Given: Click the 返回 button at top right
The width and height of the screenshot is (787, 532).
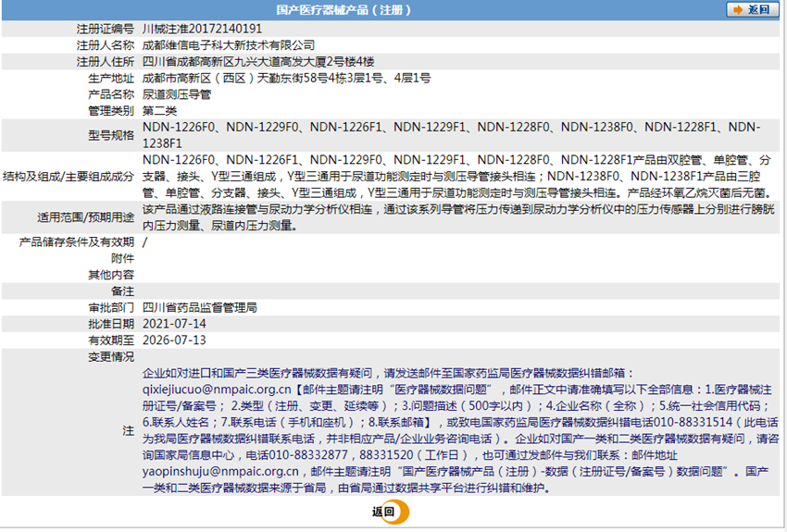Looking at the screenshot, I should [x=752, y=9].
